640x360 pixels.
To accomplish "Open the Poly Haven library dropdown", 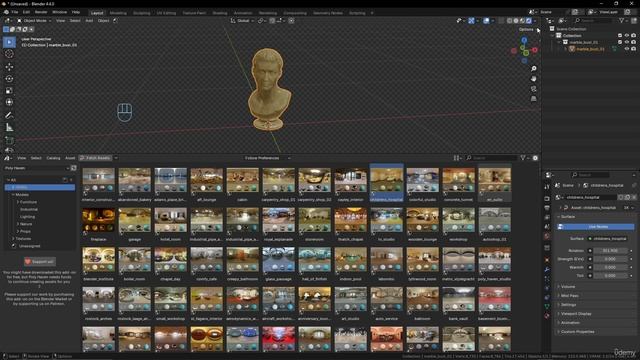I will [x=37, y=168].
